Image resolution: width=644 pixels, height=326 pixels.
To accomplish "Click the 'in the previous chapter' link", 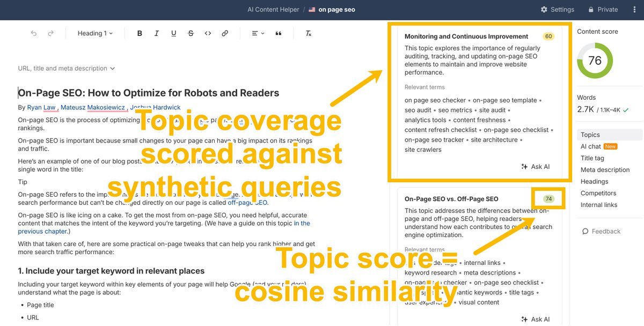I will pos(164,227).
